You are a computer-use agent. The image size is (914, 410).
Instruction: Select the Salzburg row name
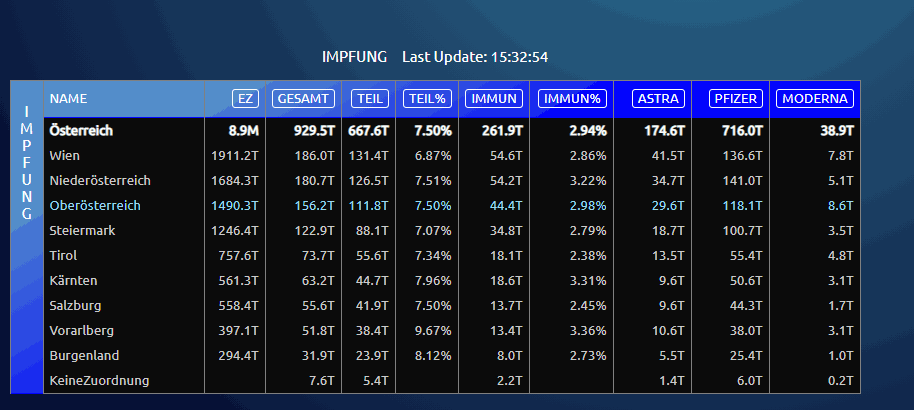click(75, 306)
